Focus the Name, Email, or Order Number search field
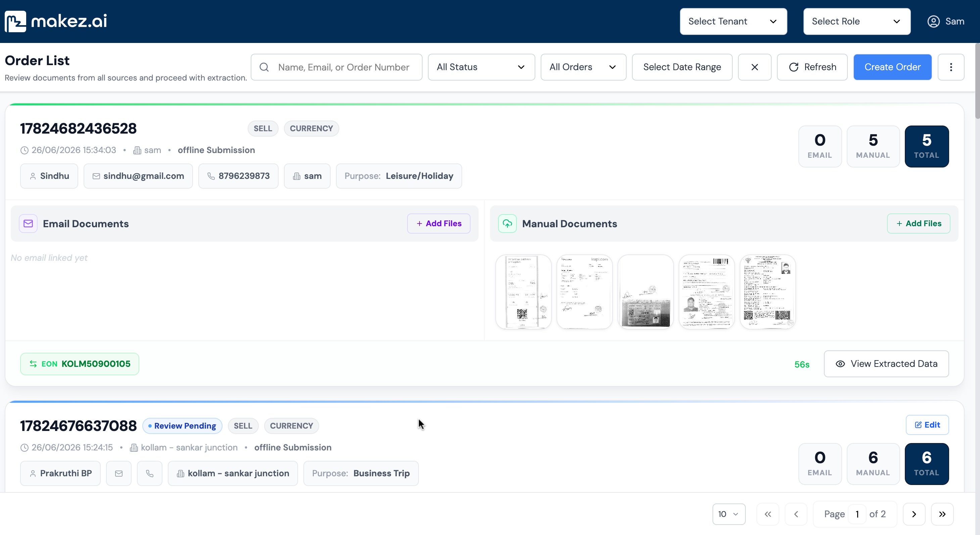The height and width of the screenshot is (535, 980). 336,67
